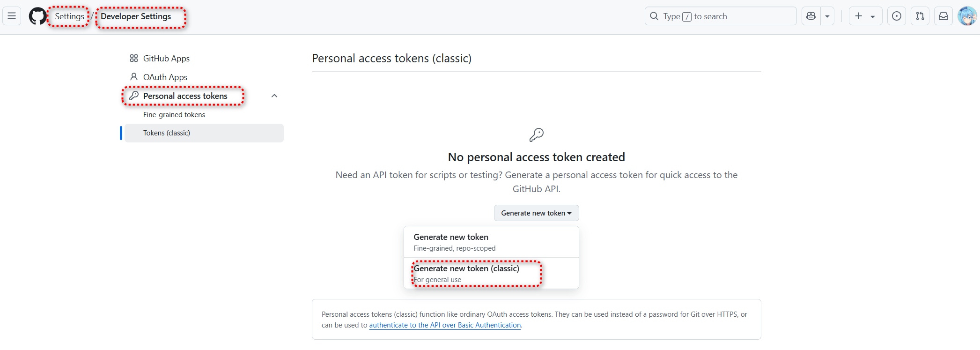Open the pull requests icon
The width and height of the screenshot is (980, 350).
pos(920,16)
